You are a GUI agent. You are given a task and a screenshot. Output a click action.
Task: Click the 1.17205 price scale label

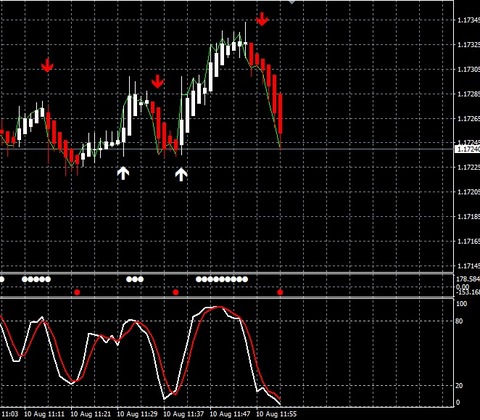[468, 192]
